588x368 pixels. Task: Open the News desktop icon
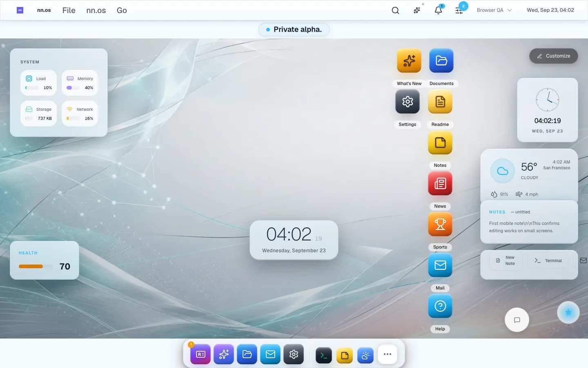(440, 184)
